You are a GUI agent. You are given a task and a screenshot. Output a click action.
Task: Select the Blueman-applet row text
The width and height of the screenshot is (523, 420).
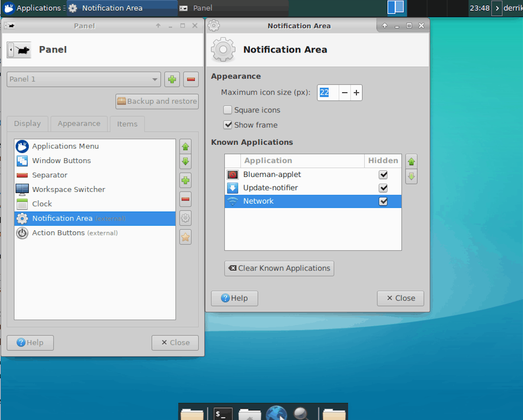(272, 175)
